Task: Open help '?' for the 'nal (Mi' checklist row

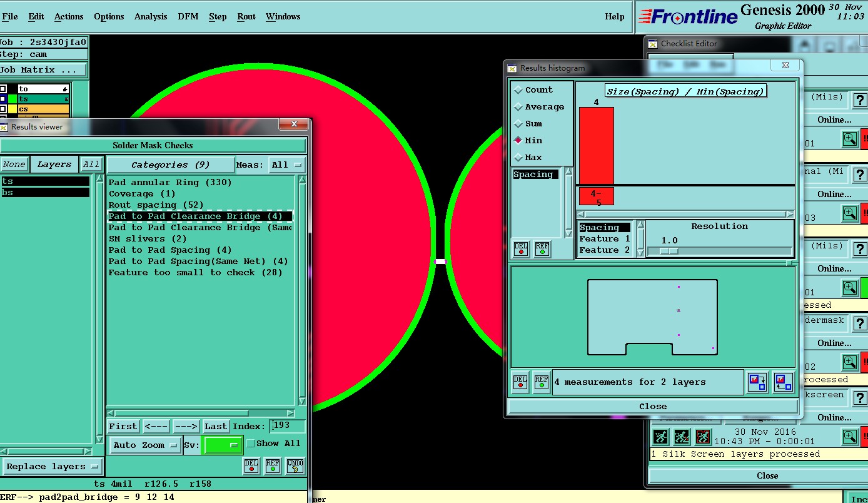Action: click(x=860, y=175)
